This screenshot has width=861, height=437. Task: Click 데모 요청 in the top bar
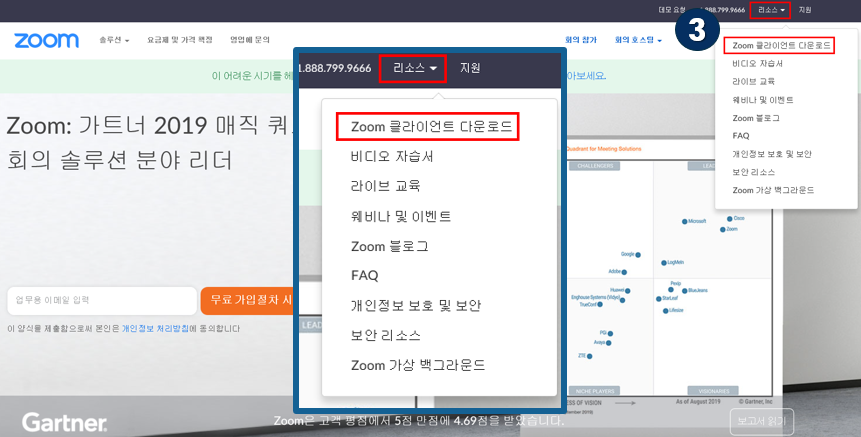[672, 10]
